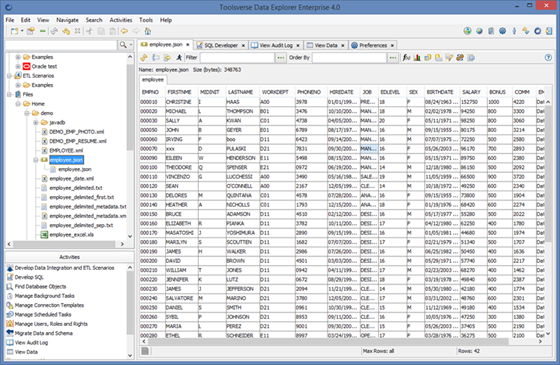Click the running man Execute icon

(179, 58)
